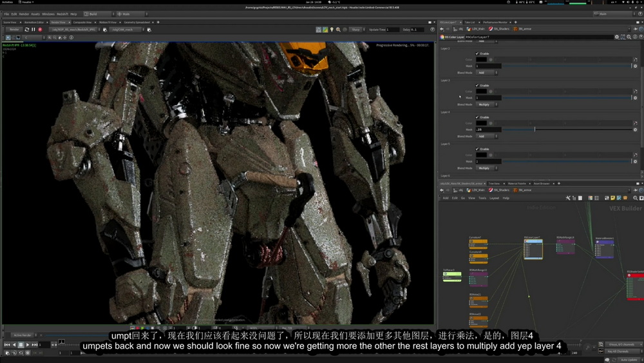Switch to the Material Palette tab
Viewport: 644px width, 363px height.
[x=516, y=183]
